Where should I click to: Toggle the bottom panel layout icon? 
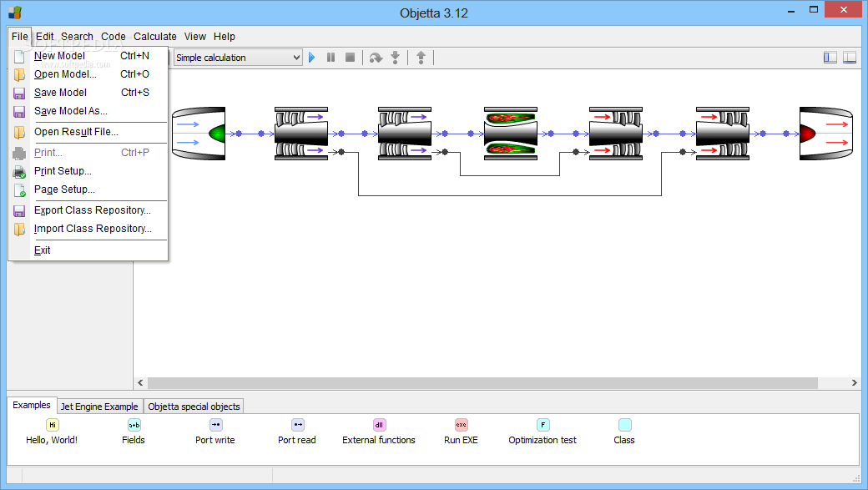point(849,57)
